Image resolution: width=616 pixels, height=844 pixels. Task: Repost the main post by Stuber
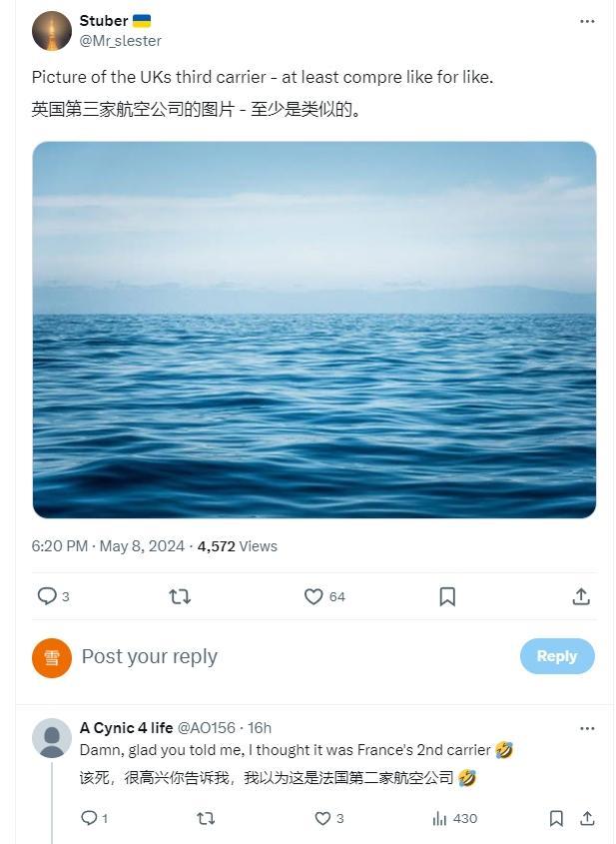(180, 596)
